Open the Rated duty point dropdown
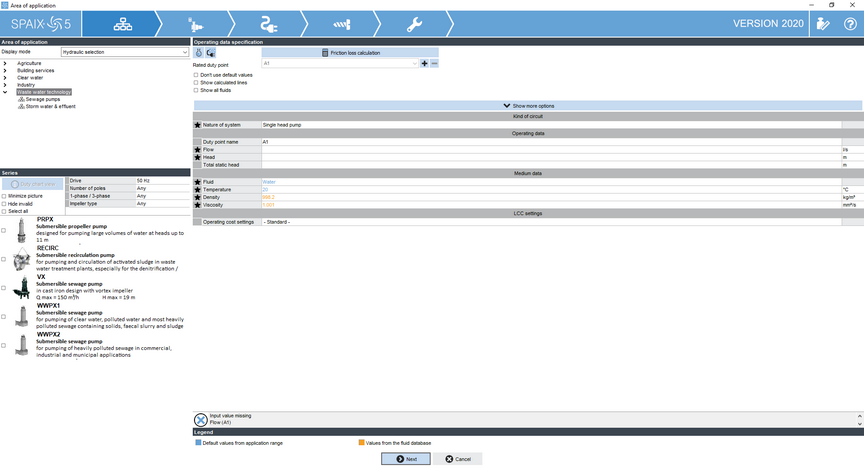Screen dimensions: 864x468 (x=340, y=63)
